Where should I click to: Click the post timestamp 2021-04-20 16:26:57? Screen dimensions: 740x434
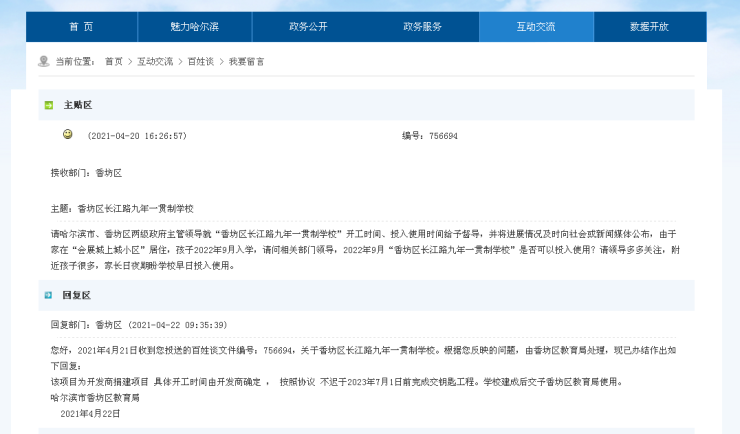137,136
